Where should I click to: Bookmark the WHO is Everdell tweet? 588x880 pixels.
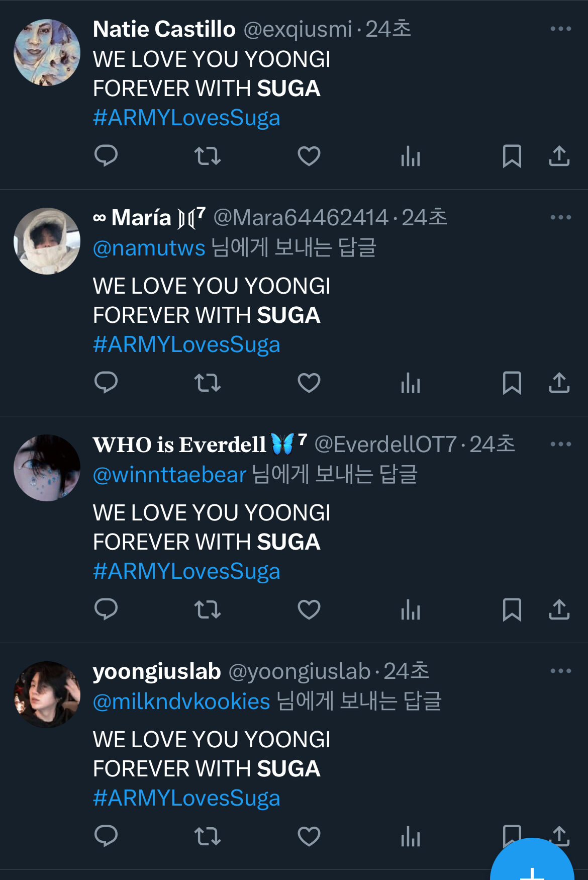(512, 609)
